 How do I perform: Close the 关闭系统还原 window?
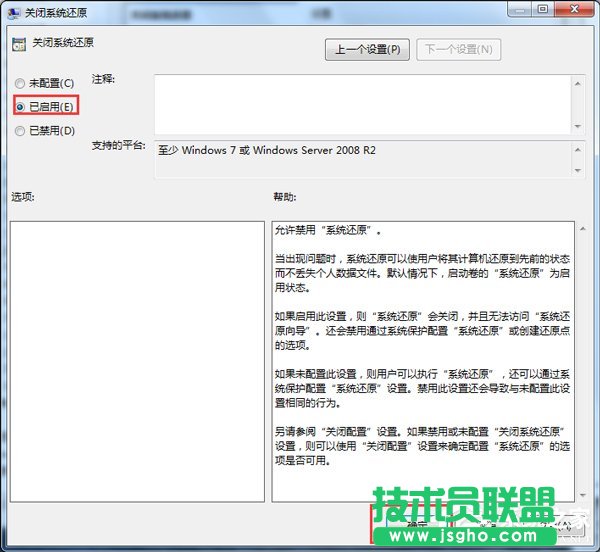[574, 9]
